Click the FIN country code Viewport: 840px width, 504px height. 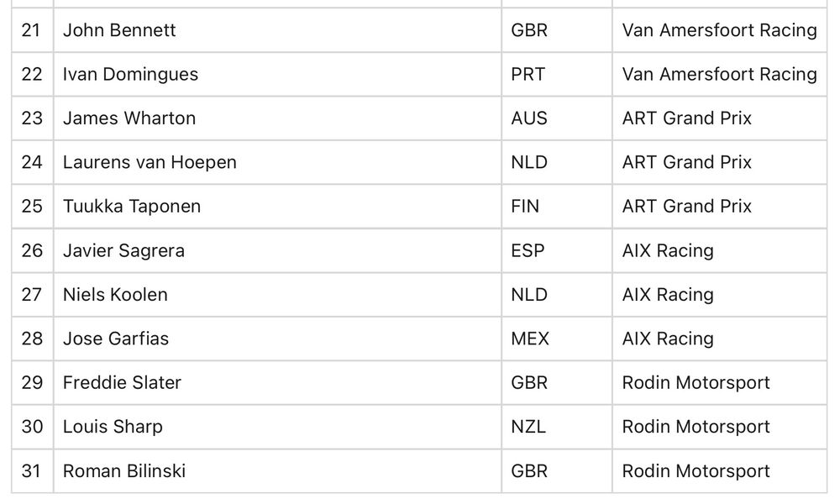coord(525,206)
